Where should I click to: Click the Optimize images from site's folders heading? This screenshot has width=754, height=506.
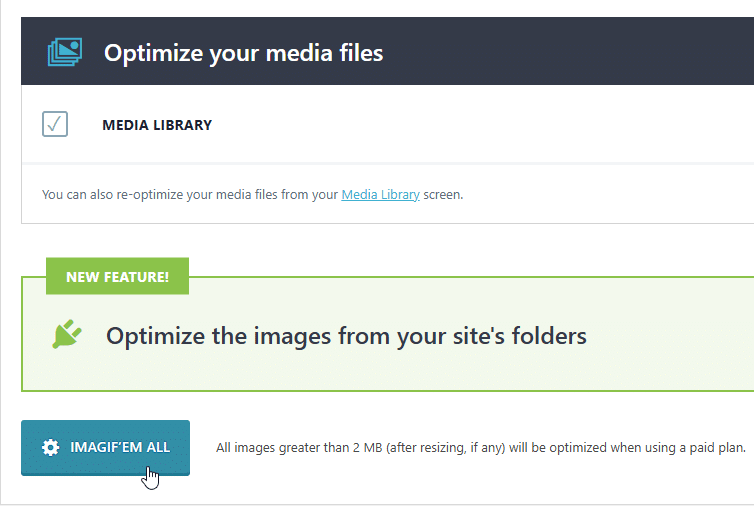click(x=346, y=336)
